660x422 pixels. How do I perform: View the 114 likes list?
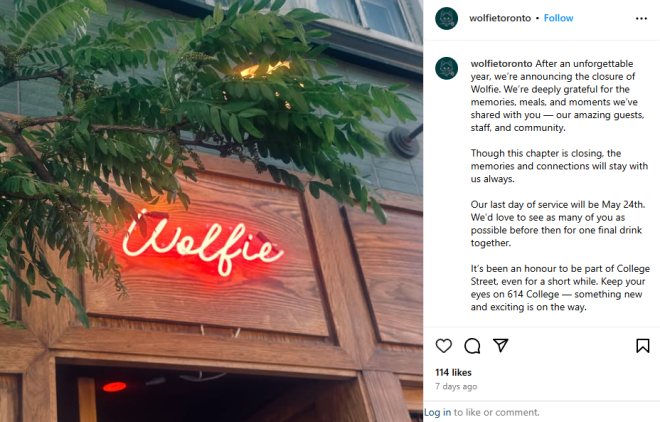pos(453,372)
